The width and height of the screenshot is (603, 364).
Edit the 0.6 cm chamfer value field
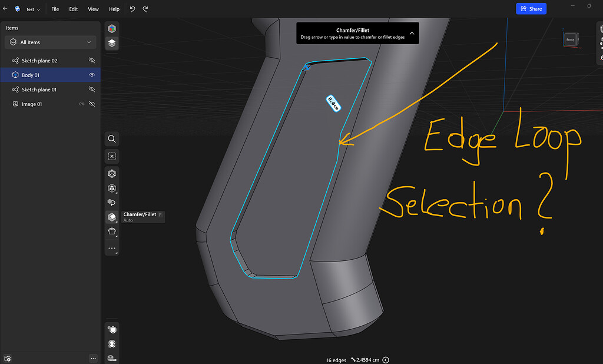click(x=333, y=103)
